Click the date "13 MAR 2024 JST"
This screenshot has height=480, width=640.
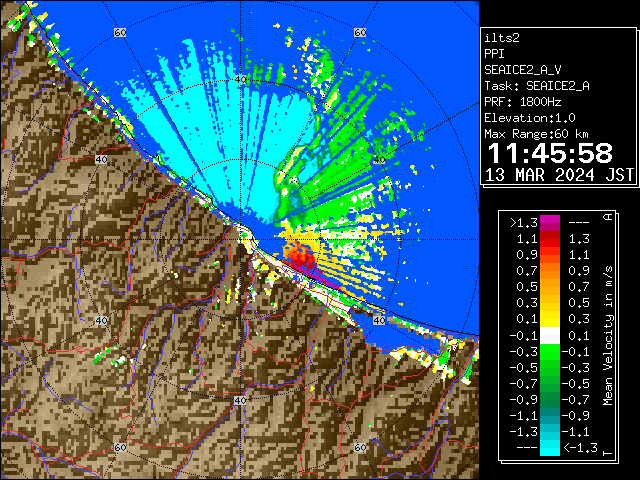tap(559, 175)
